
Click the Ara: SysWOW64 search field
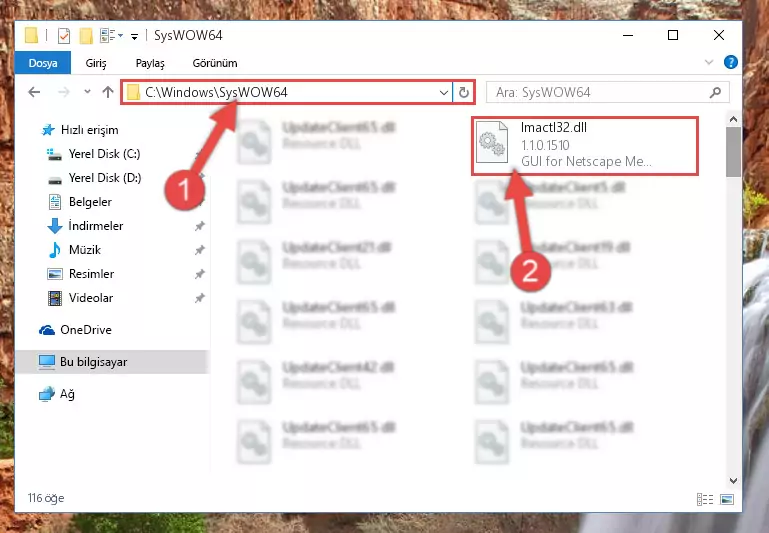(x=607, y=92)
